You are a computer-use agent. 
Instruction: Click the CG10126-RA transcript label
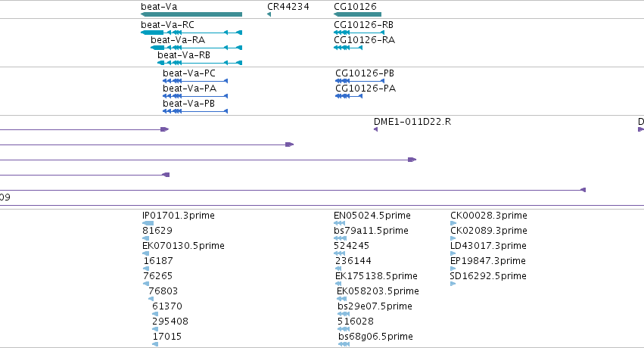pos(364,40)
